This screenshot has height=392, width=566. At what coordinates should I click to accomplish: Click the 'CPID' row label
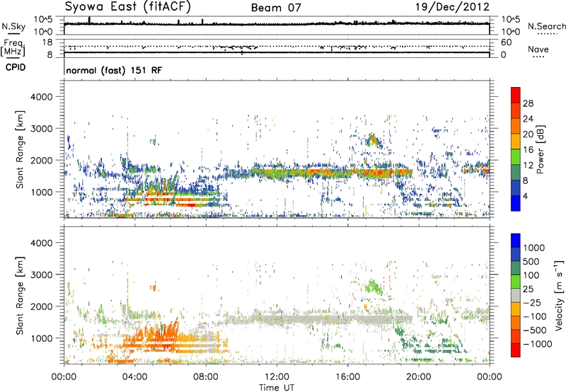tap(16, 67)
